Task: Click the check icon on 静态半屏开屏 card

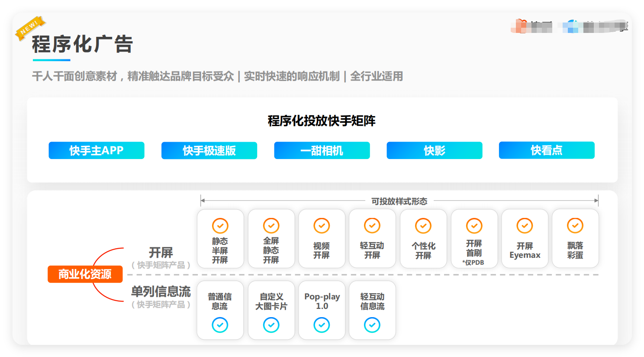Action: (220, 225)
